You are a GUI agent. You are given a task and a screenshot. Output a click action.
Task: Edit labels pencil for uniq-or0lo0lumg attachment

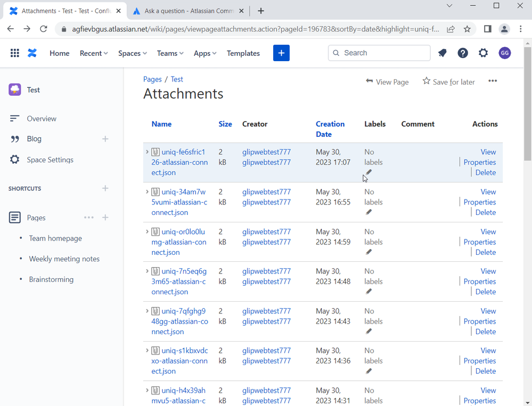point(369,252)
